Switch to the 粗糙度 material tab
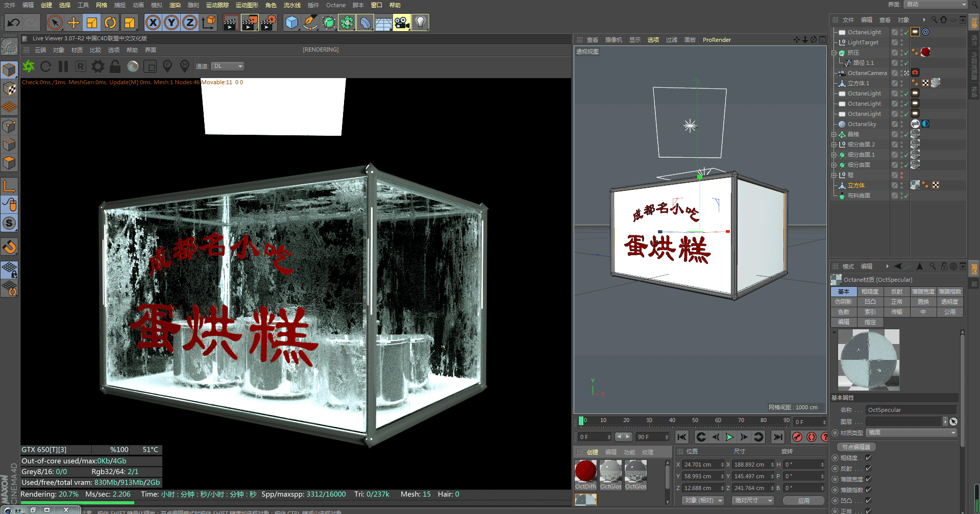The height and width of the screenshot is (514, 980). pyautogui.click(x=870, y=291)
